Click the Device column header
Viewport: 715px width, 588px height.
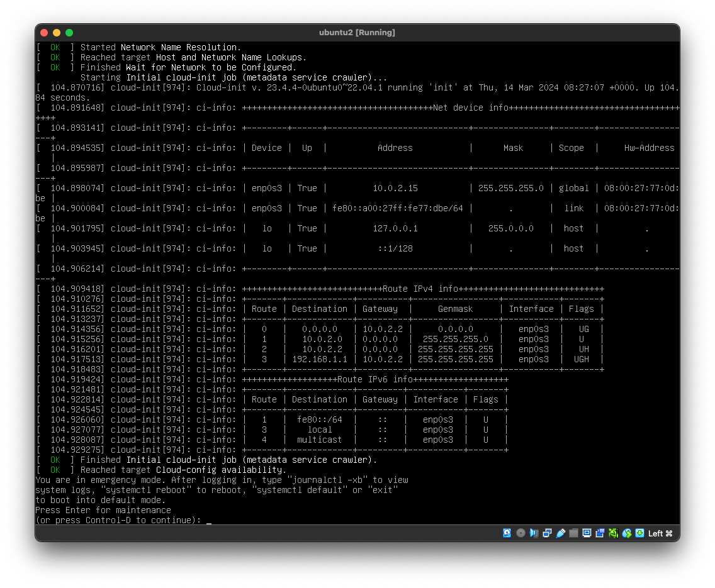(267, 148)
